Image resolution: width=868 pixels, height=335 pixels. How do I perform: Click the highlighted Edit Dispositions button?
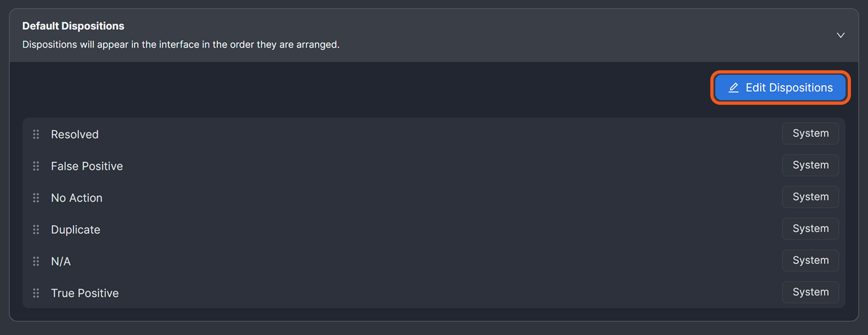coord(779,87)
